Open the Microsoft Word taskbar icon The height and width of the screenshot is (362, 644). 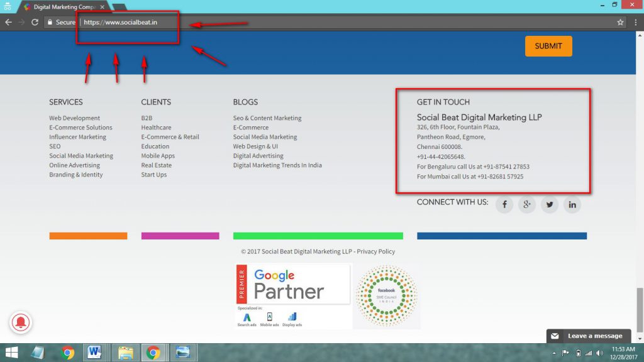click(94, 353)
